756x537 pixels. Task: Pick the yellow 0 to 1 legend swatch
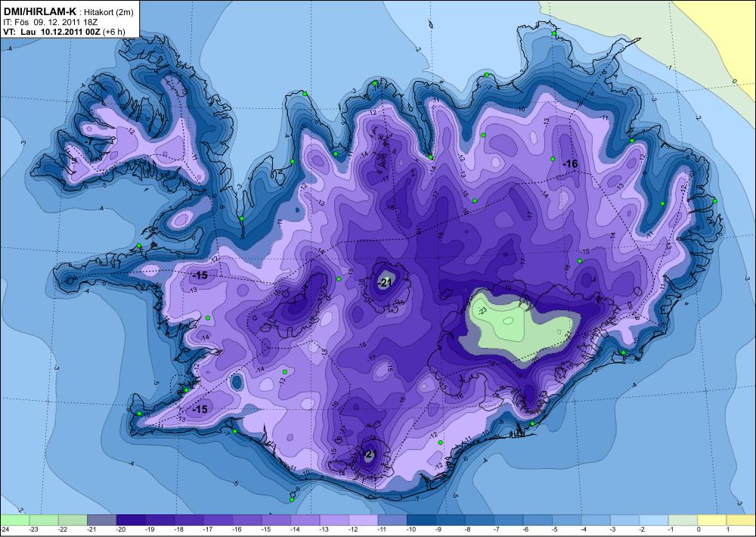click(x=711, y=520)
